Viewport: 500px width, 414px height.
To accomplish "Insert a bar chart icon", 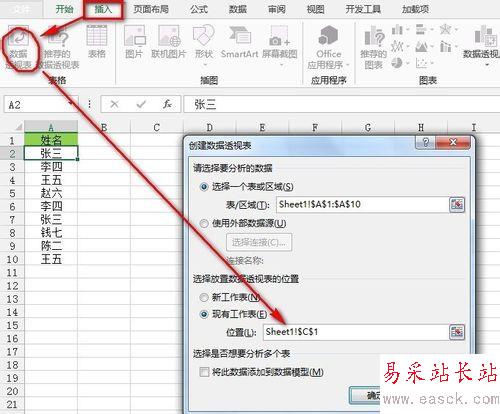I will coord(422,30).
